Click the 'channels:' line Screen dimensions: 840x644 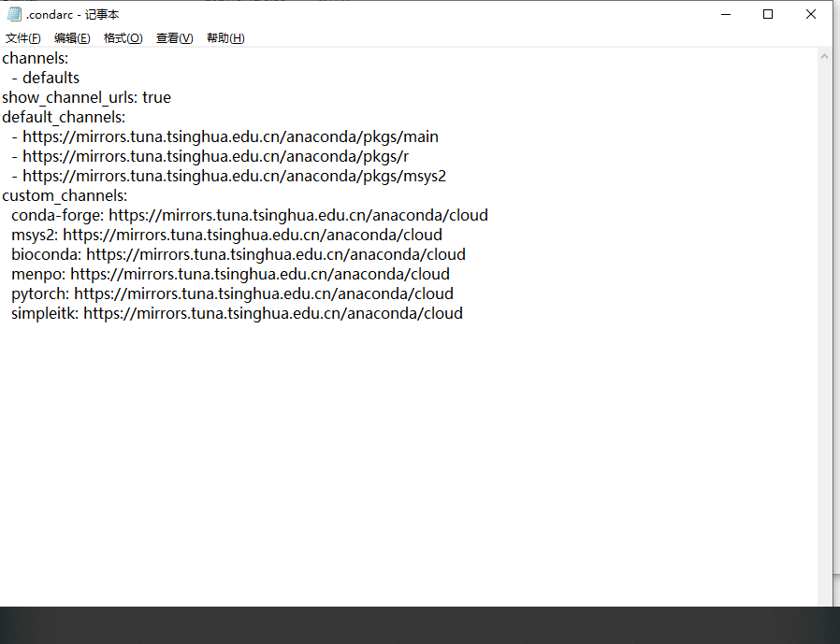pyautogui.click(x=36, y=58)
